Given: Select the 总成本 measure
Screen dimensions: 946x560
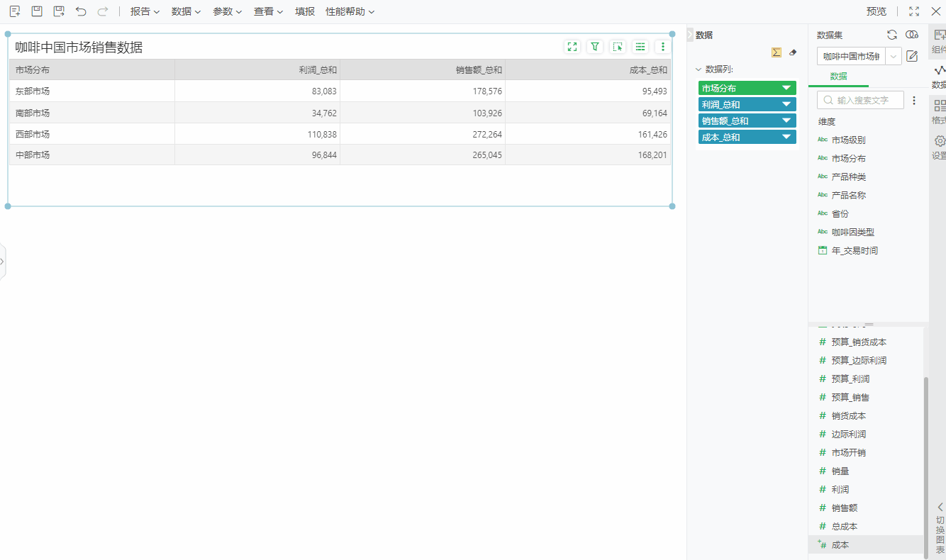Looking at the screenshot, I should point(844,526).
